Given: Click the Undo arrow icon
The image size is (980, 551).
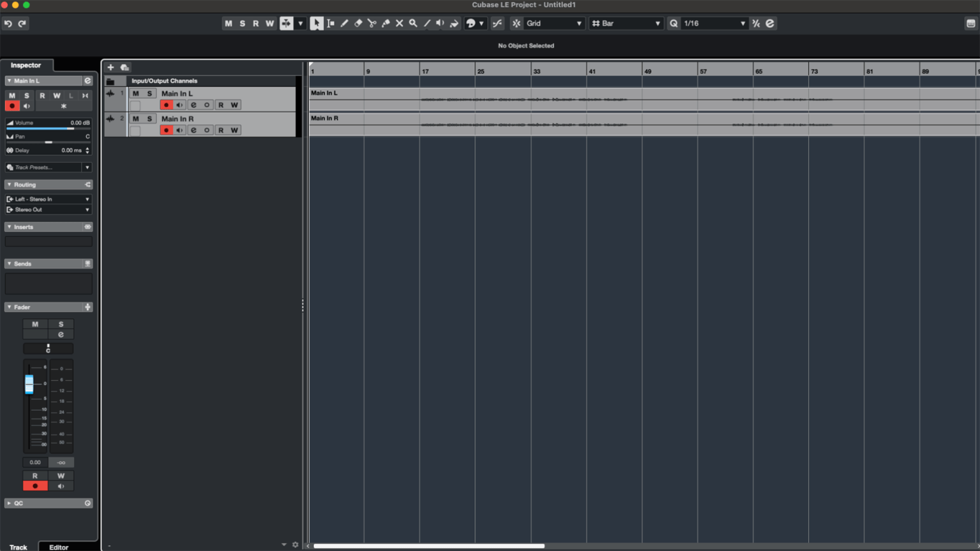Looking at the screenshot, I should pos(8,24).
